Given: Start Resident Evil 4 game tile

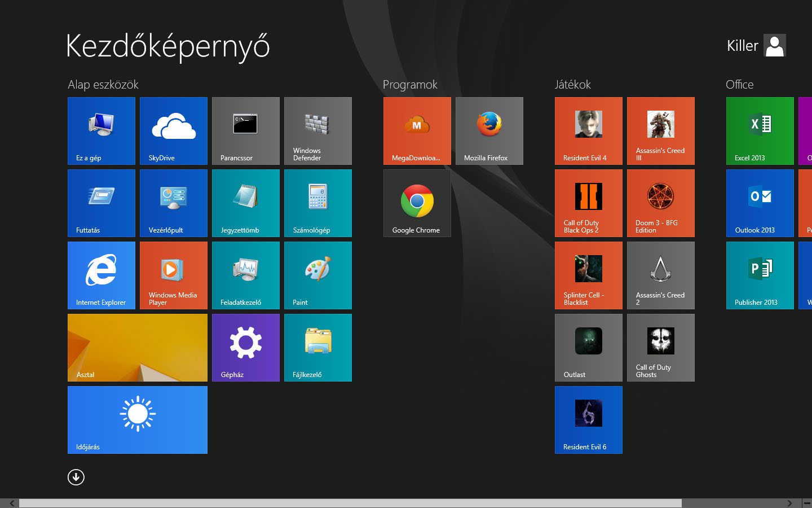Looking at the screenshot, I should click(588, 131).
